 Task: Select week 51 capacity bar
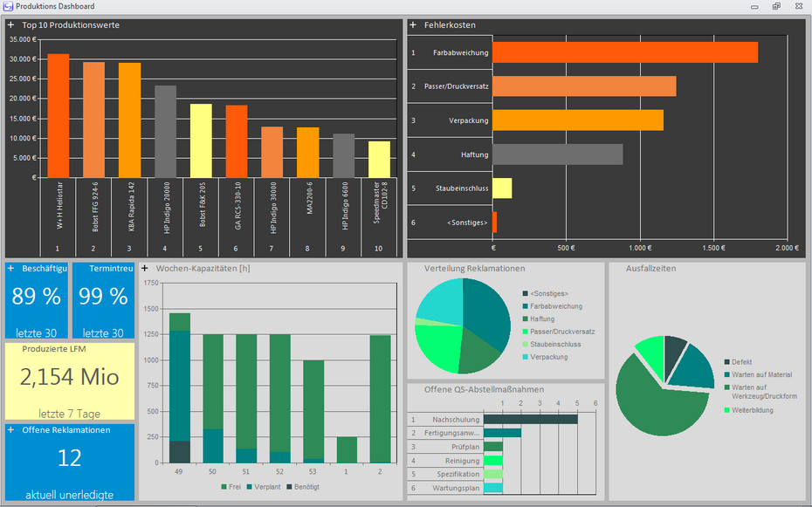pos(246,399)
